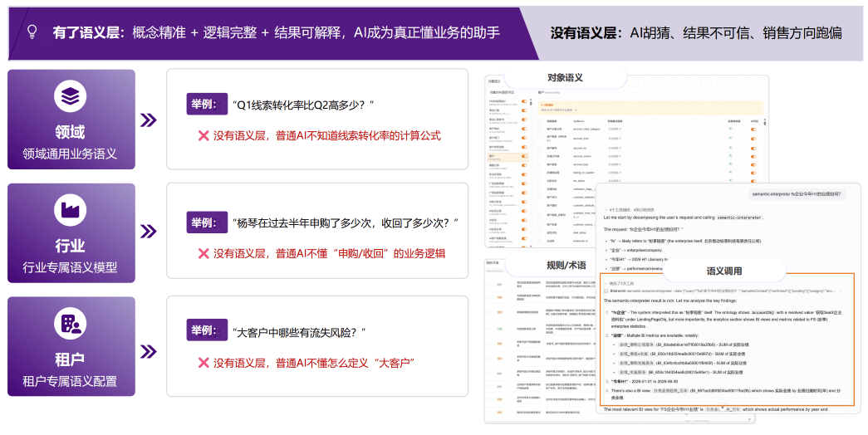Toggle the switch in the account_level row
Screen dimensions: 868x435
pos(753,139)
